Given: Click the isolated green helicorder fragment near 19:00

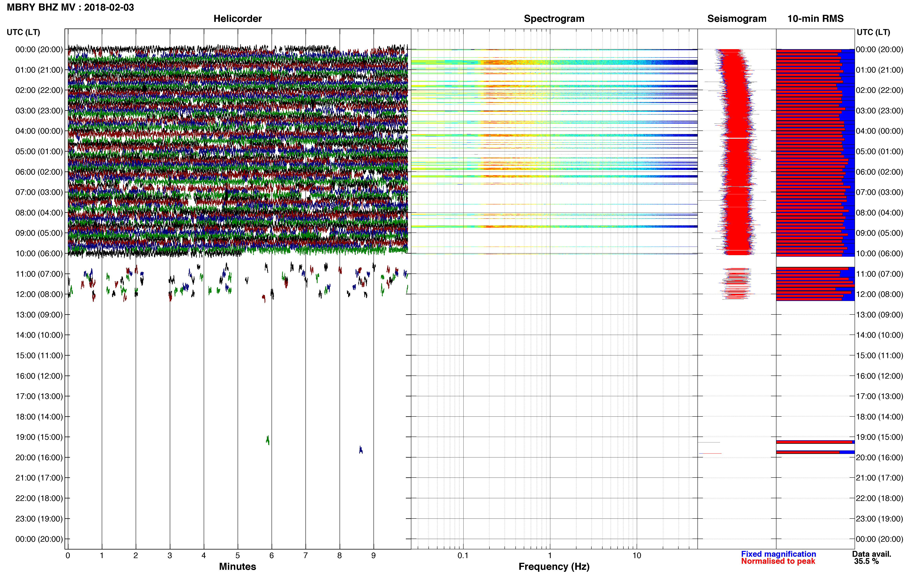Looking at the screenshot, I should [268, 440].
